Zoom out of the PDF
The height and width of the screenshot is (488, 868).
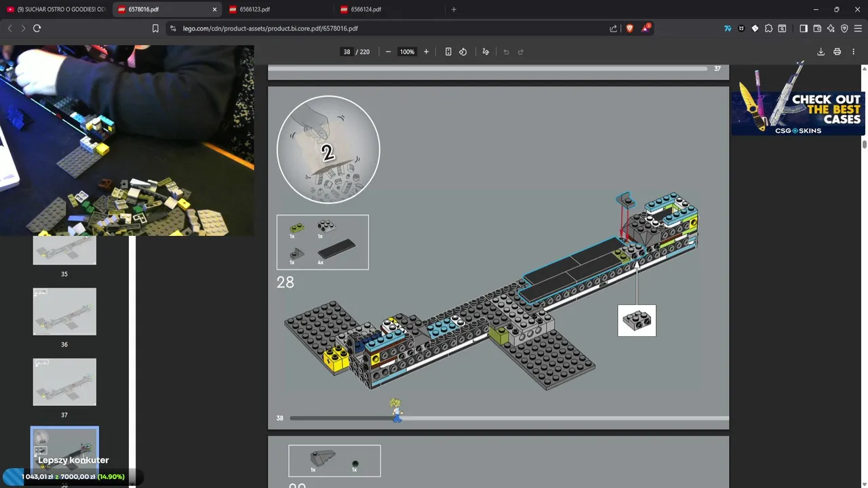coord(388,52)
